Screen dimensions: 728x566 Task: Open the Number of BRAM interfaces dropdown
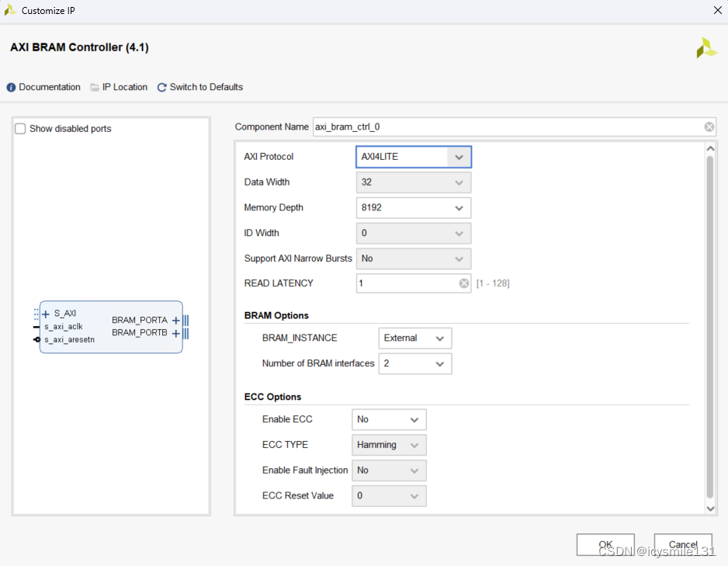tap(415, 363)
